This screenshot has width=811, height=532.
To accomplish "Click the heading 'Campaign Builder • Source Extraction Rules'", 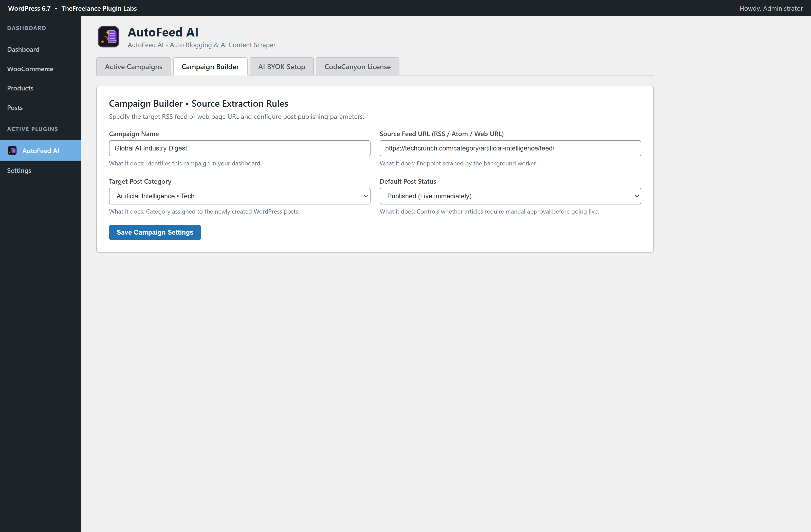I will 198,103.
